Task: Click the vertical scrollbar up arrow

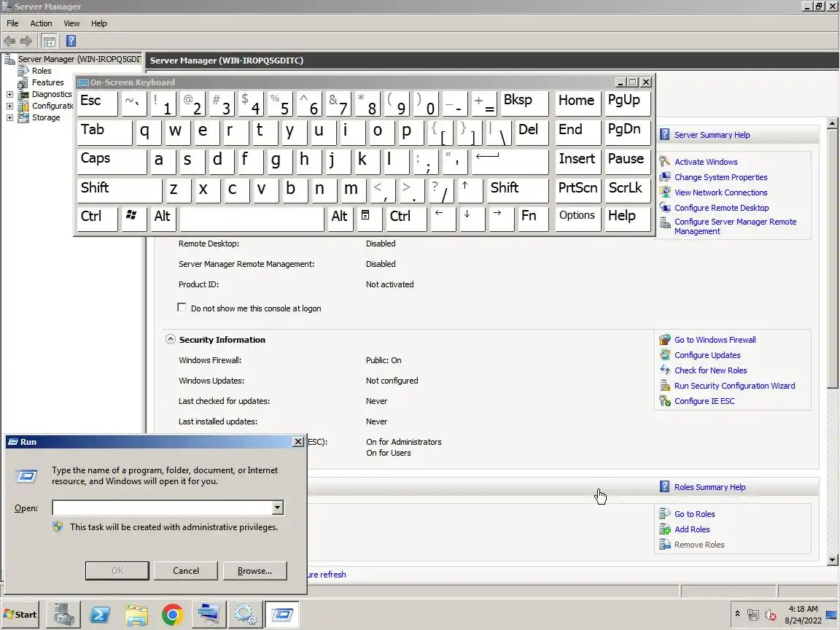Action: tap(832, 124)
